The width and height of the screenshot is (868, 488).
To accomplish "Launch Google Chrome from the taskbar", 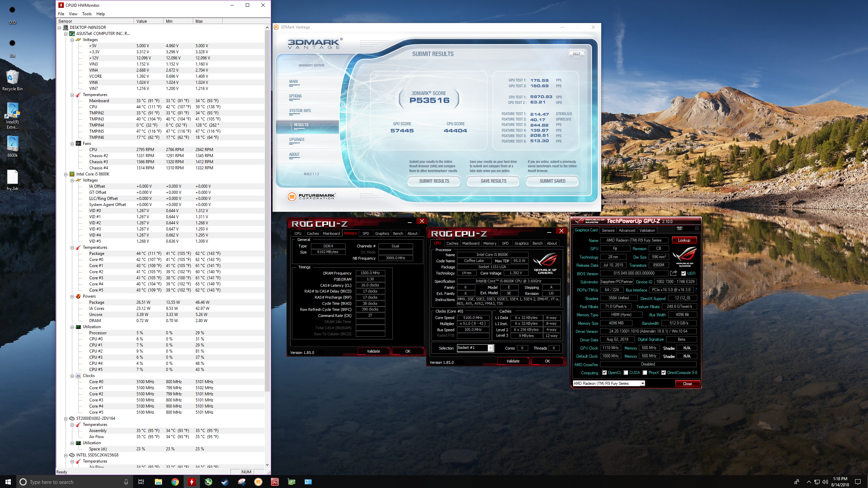I will [x=175, y=482].
